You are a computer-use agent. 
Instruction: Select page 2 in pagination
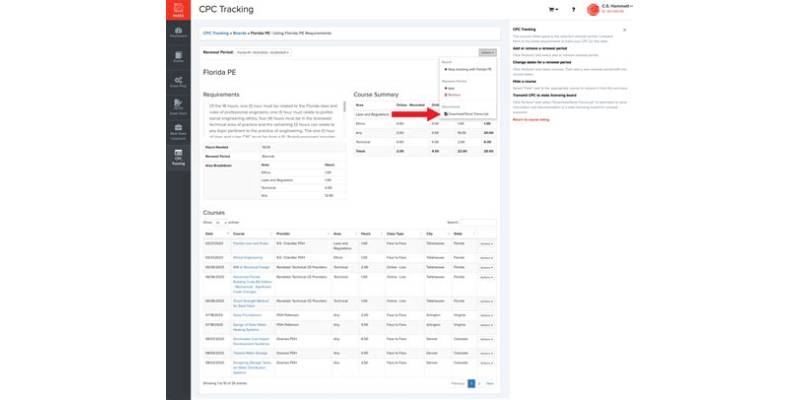click(479, 383)
